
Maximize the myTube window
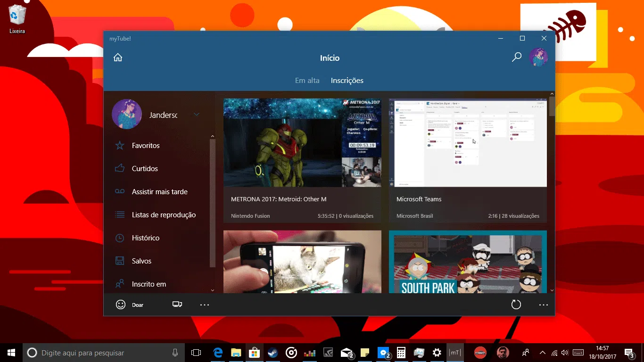[522, 38]
